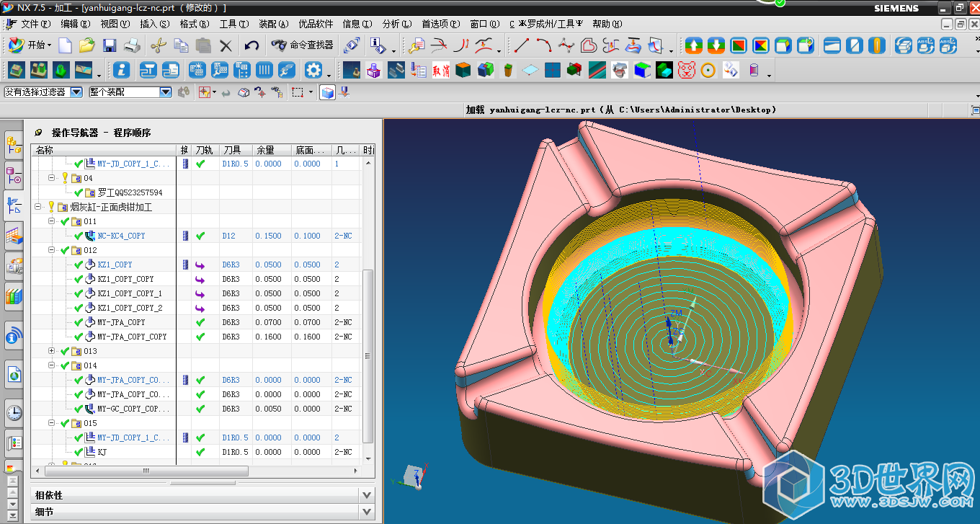980x524 pixels.
Task: Select the arc sketch tool icon
Action: (544, 45)
